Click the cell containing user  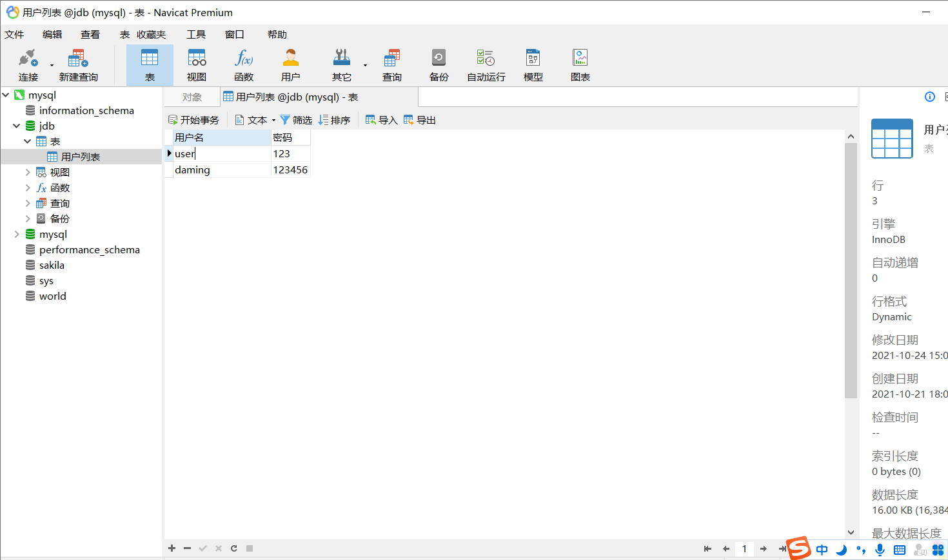[x=222, y=153]
